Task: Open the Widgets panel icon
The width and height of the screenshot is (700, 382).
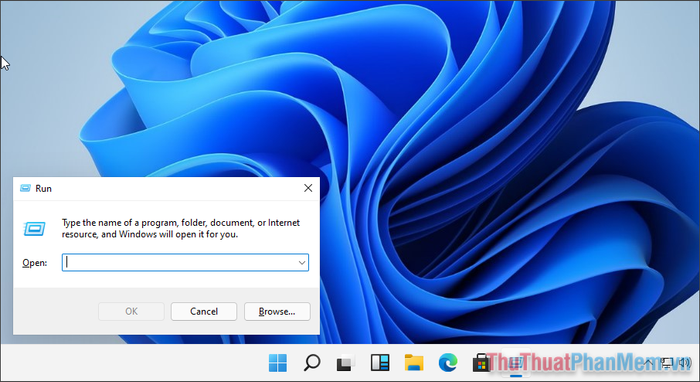Action: (380, 362)
